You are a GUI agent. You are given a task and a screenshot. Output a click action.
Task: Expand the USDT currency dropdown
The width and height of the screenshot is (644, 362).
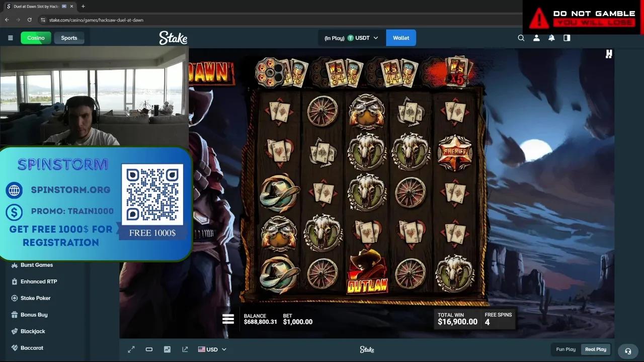351,38
